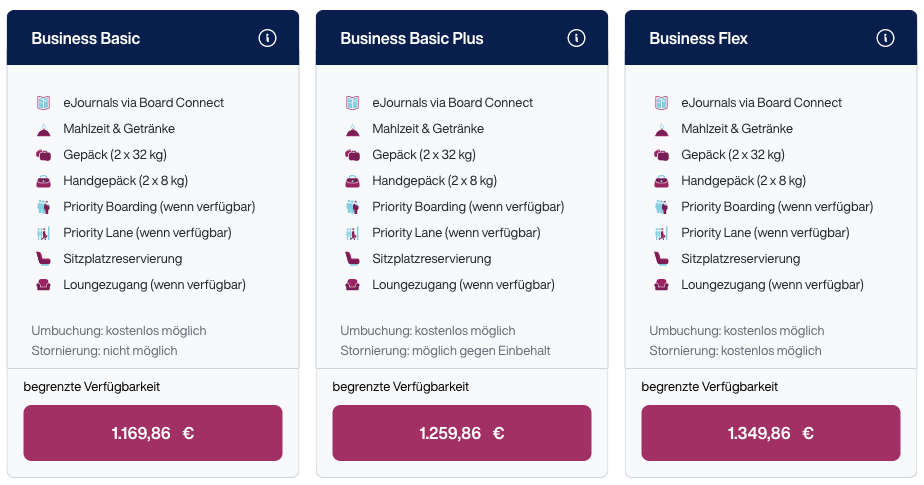
Task: Click 'Stornierung: nicht möglich' text in Business Basic
Action: [x=104, y=351]
